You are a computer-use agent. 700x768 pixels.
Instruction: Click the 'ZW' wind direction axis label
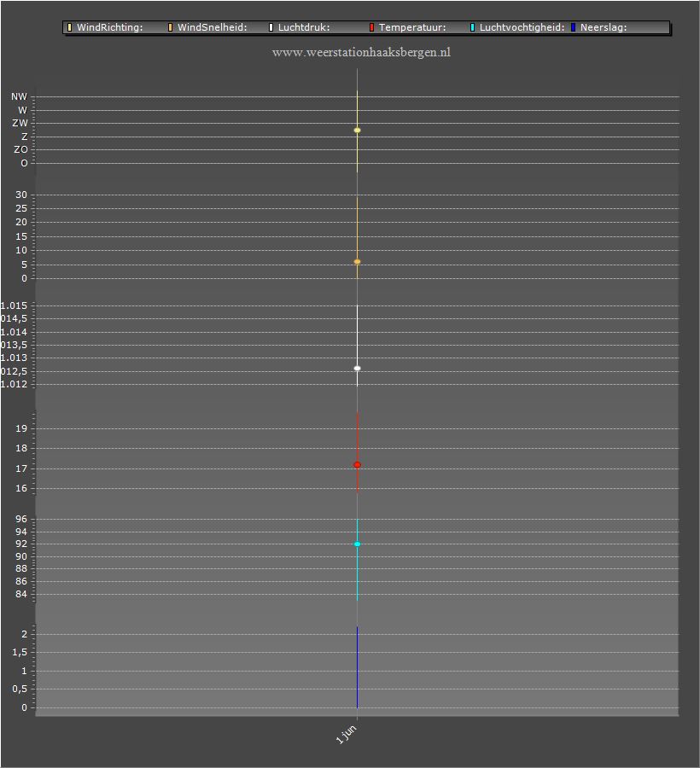[x=20, y=123]
